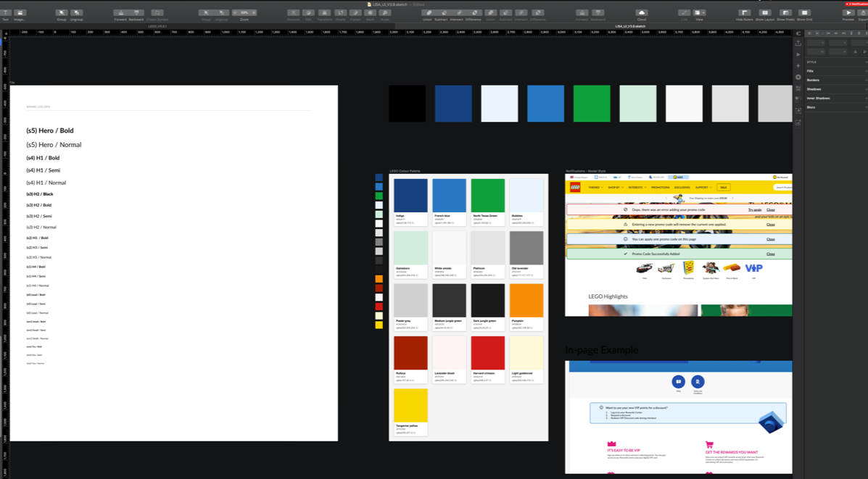This screenshot has height=479, width=868.
Task: Select the '(s5) Hero / Normal' text layer
Action: click(54, 145)
